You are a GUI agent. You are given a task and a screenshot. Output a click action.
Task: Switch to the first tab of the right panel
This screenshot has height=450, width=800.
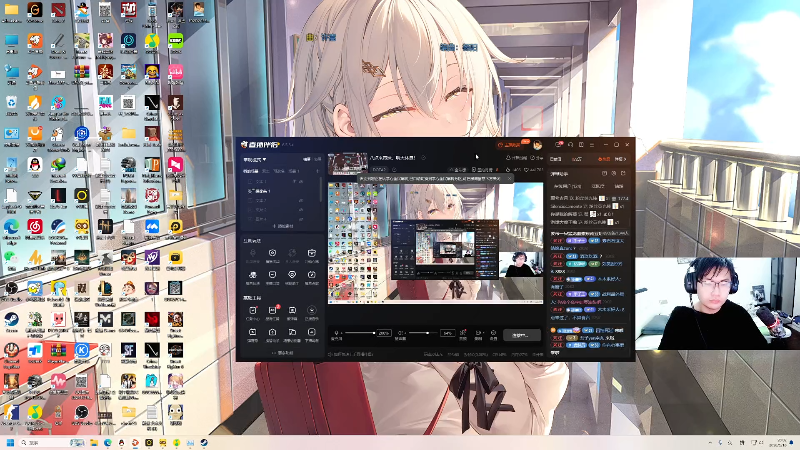(556, 159)
